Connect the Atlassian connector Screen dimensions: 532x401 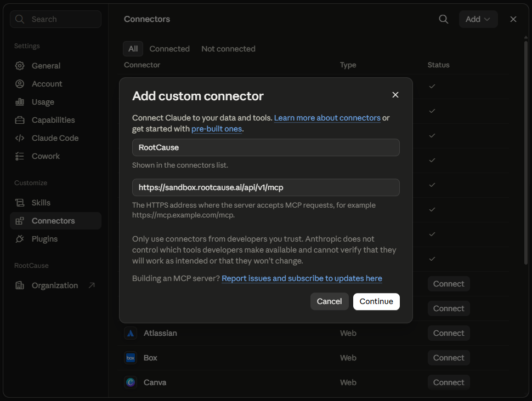coord(449,333)
